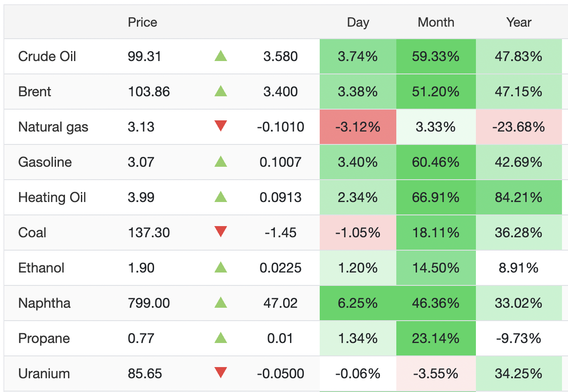This screenshot has height=392, width=568.
Task: Click the green up arrow for Heating Oil
Action: [221, 197]
